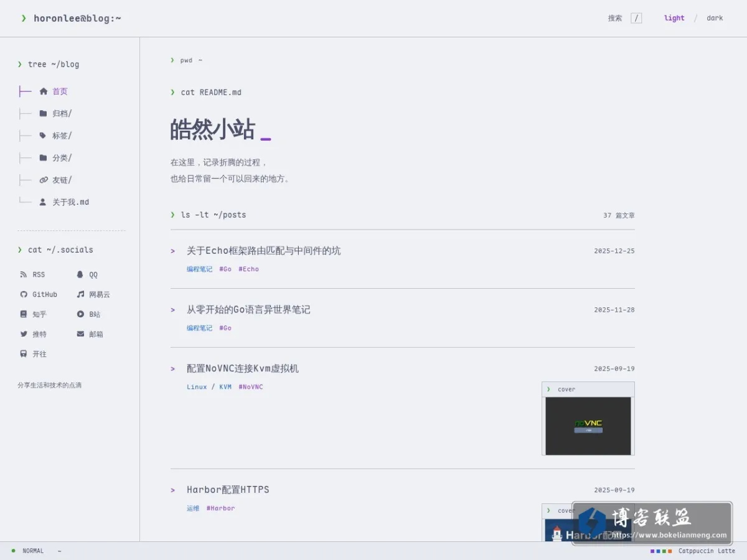This screenshot has width=747, height=560.
Task: Click the QQ penguin icon
Action: coord(80,274)
